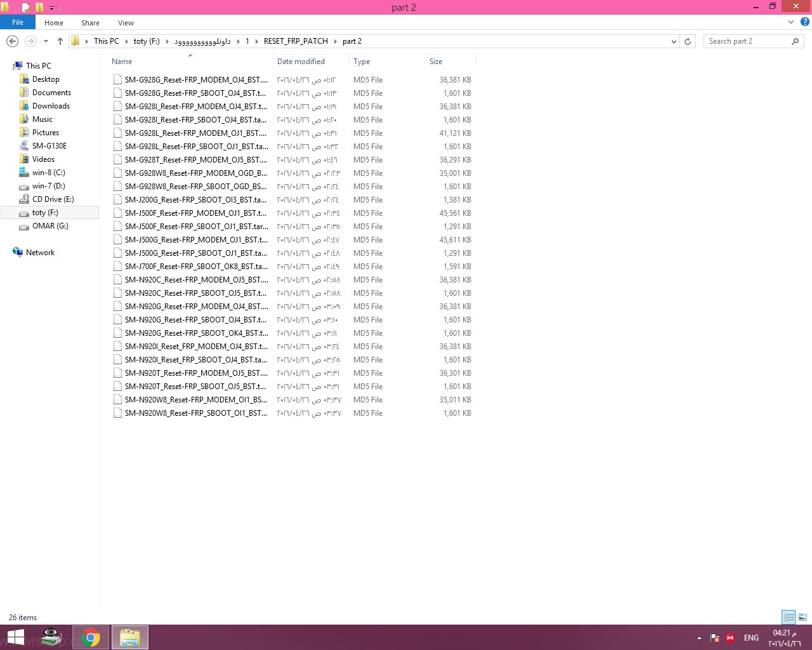This screenshot has height=650, width=812.
Task: Open dropdown arrow after This PC breadcrumb
Action: [126, 41]
